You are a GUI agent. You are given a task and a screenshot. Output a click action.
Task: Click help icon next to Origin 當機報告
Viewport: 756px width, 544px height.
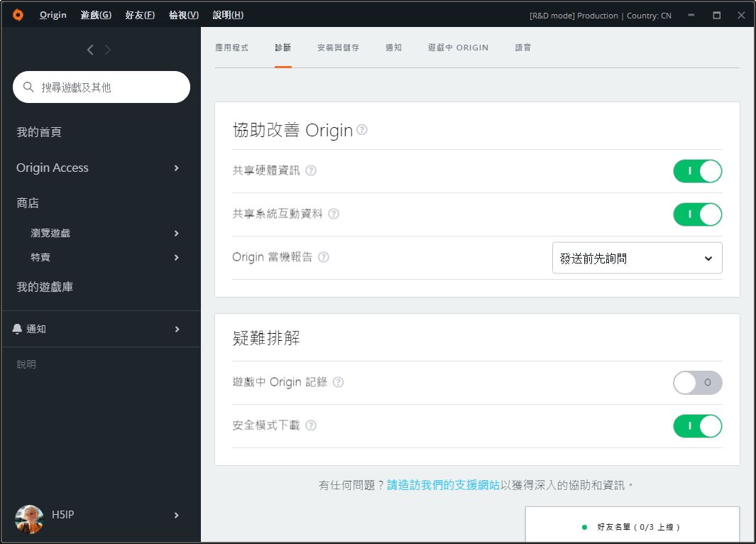(x=324, y=257)
